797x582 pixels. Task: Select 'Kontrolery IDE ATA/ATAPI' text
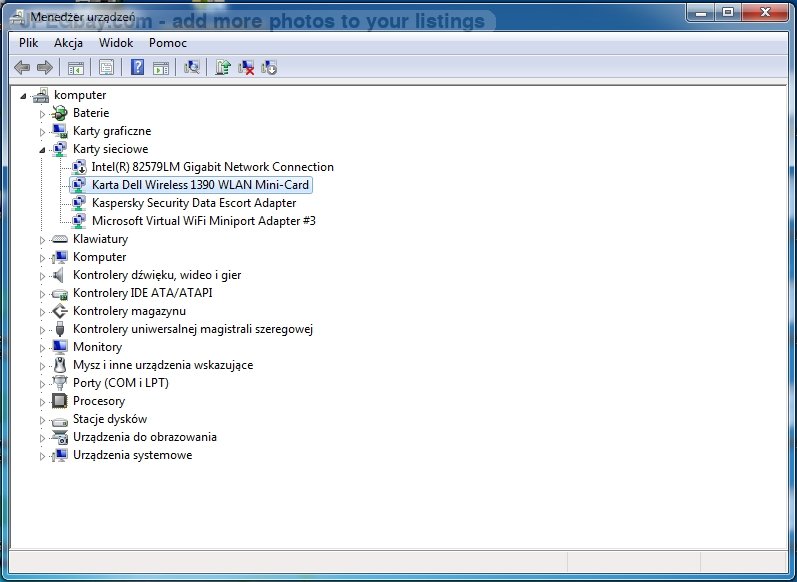[142, 293]
